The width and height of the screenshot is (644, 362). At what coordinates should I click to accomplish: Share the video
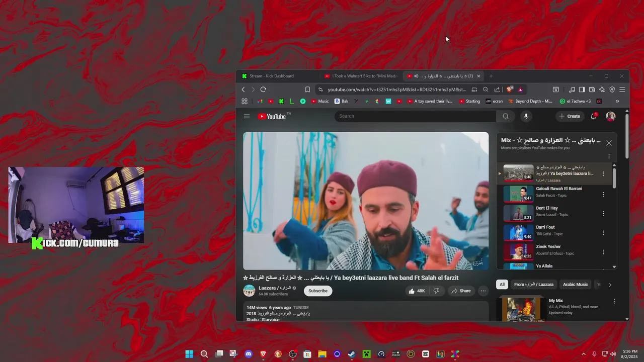pyautogui.click(x=461, y=291)
